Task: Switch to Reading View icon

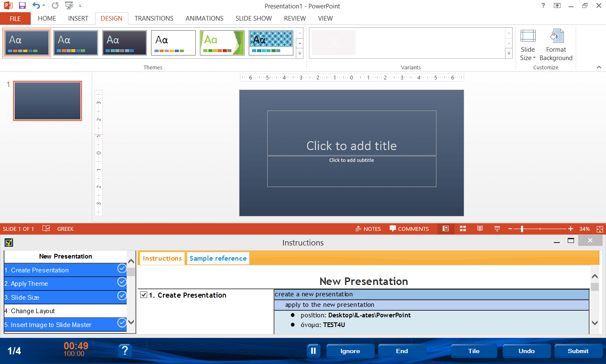Action: coord(480,229)
